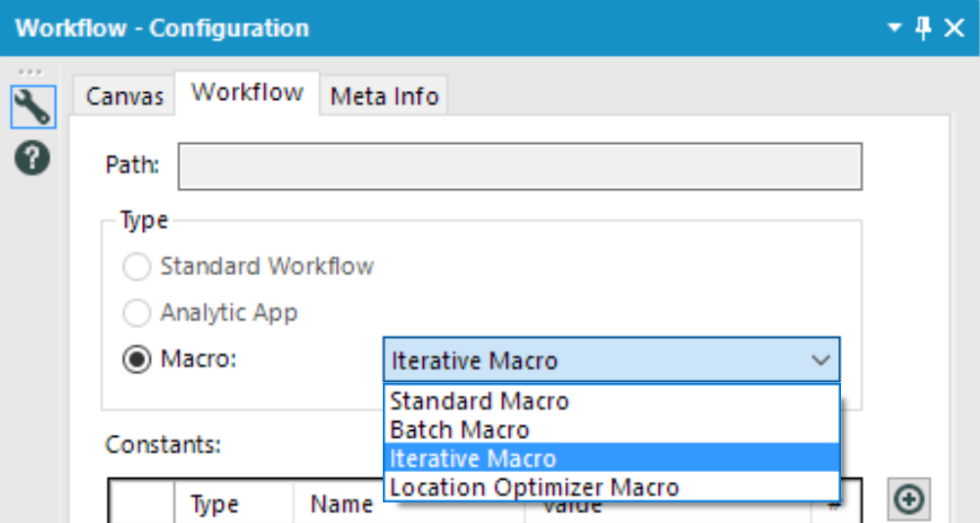
Task: Switch to the Canvas tab
Action: pos(124,97)
